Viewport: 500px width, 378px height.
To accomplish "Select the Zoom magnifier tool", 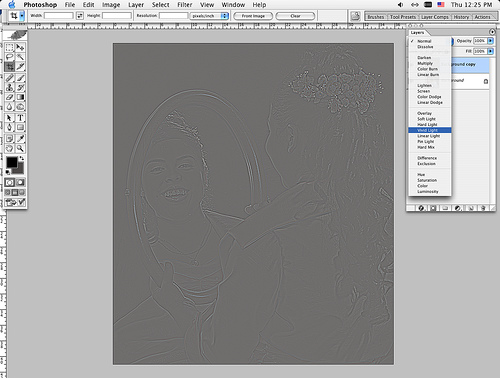I will click(20, 148).
